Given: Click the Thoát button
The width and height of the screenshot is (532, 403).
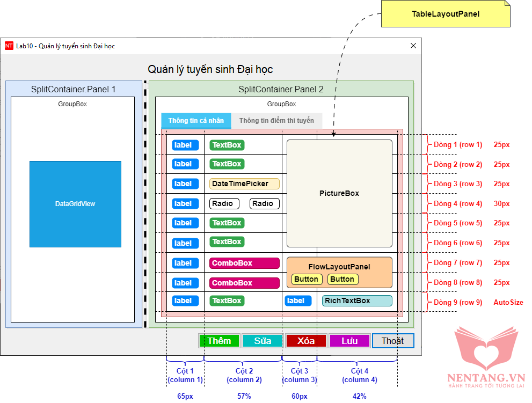Looking at the screenshot, I should [x=392, y=341].
